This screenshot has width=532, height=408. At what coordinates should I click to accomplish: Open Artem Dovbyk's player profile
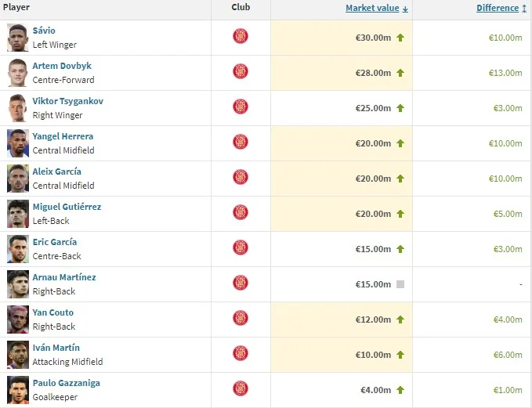(62, 66)
